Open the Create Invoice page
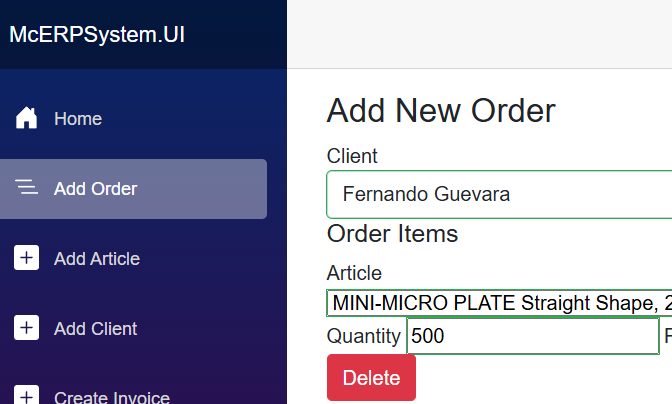 click(x=112, y=397)
